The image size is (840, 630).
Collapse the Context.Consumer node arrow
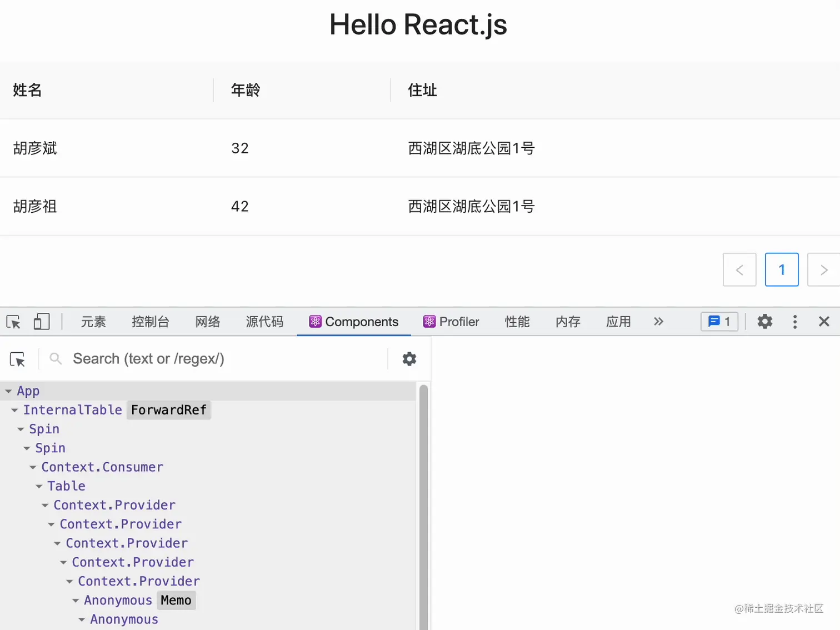tap(33, 467)
